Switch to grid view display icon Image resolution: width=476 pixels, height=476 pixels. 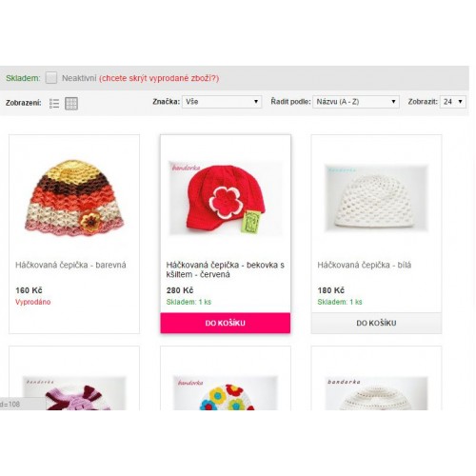click(x=71, y=104)
